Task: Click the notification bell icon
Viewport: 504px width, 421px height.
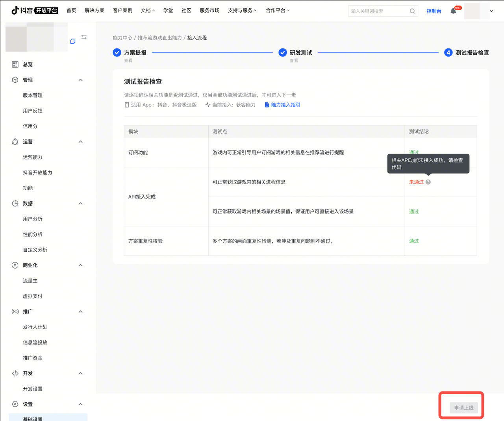Action: (x=453, y=11)
